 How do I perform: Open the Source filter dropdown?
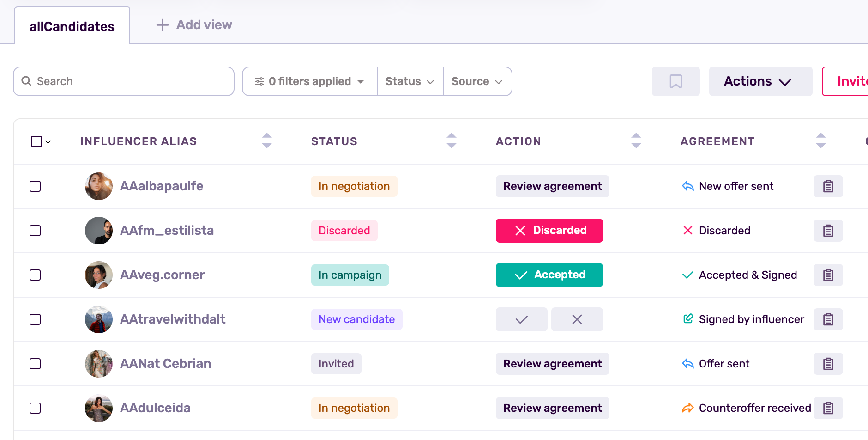[x=477, y=81]
